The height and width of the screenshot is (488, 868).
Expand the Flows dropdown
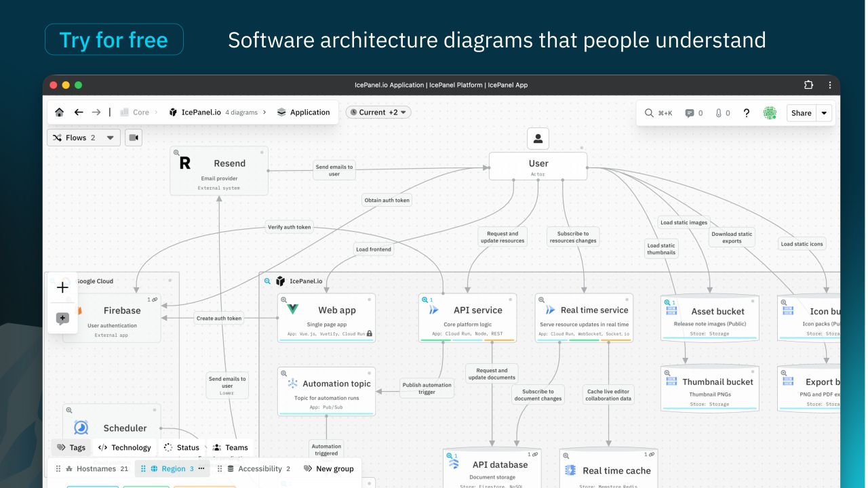(83, 138)
